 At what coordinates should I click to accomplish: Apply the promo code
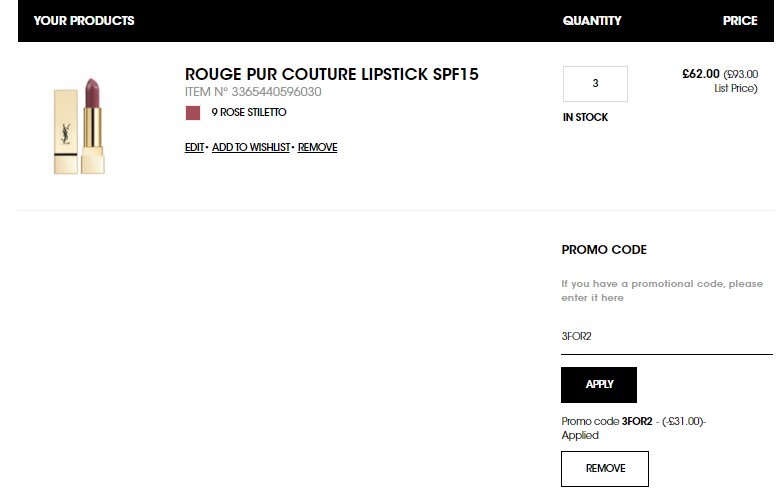[598, 384]
